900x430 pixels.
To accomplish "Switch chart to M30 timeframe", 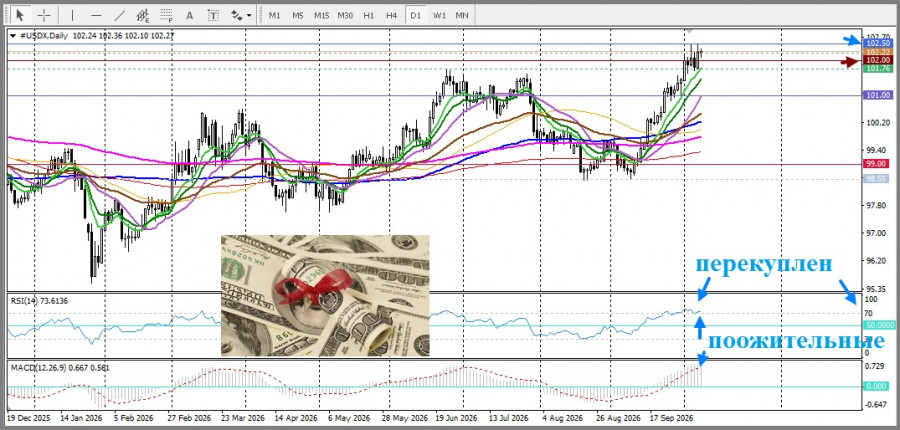I will click(x=345, y=16).
